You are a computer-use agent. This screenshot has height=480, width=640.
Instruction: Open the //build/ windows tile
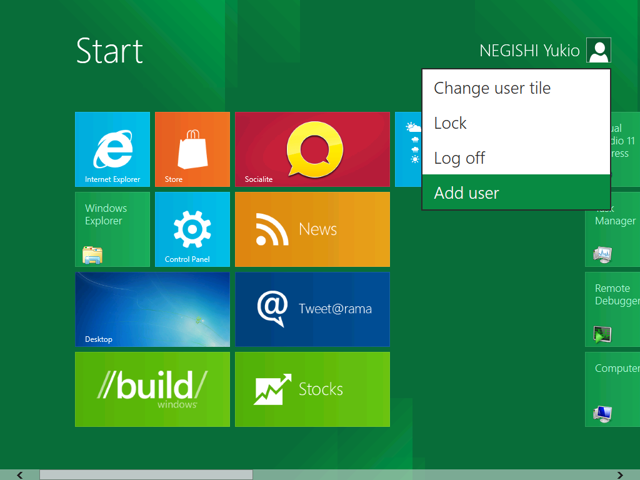tap(152, 389)
